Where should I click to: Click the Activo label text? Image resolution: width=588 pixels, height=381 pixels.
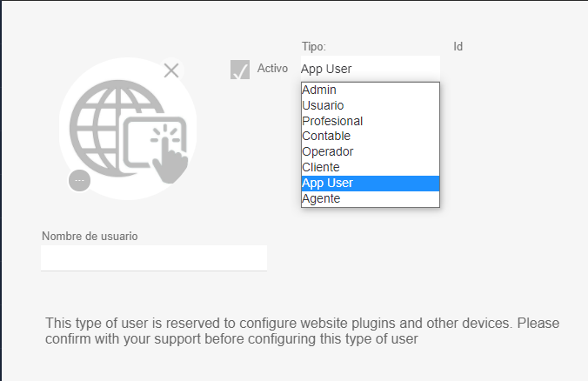point(272,69)
